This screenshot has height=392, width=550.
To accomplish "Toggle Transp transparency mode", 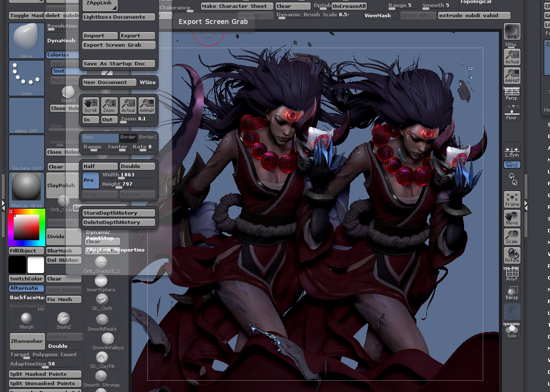I will pos(512,292).
